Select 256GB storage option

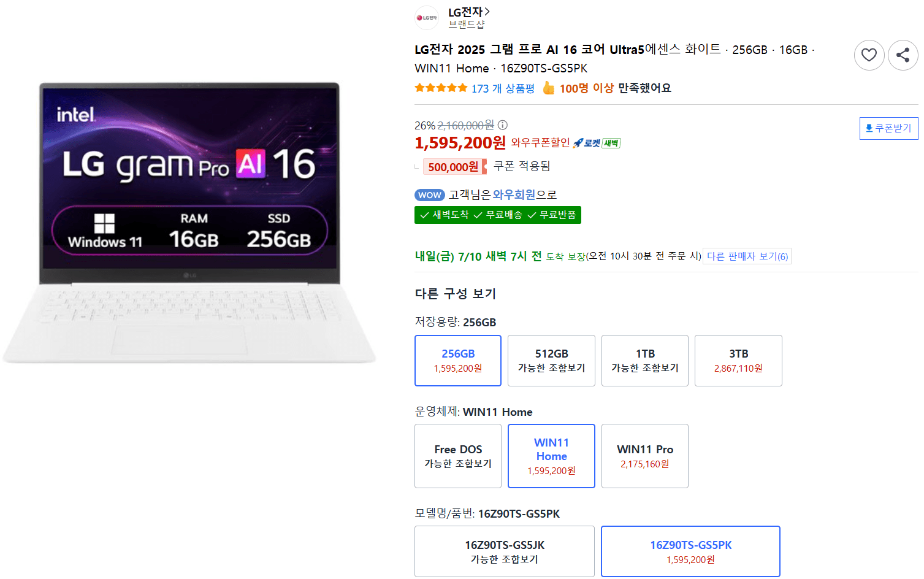click(x=458, y=361)
